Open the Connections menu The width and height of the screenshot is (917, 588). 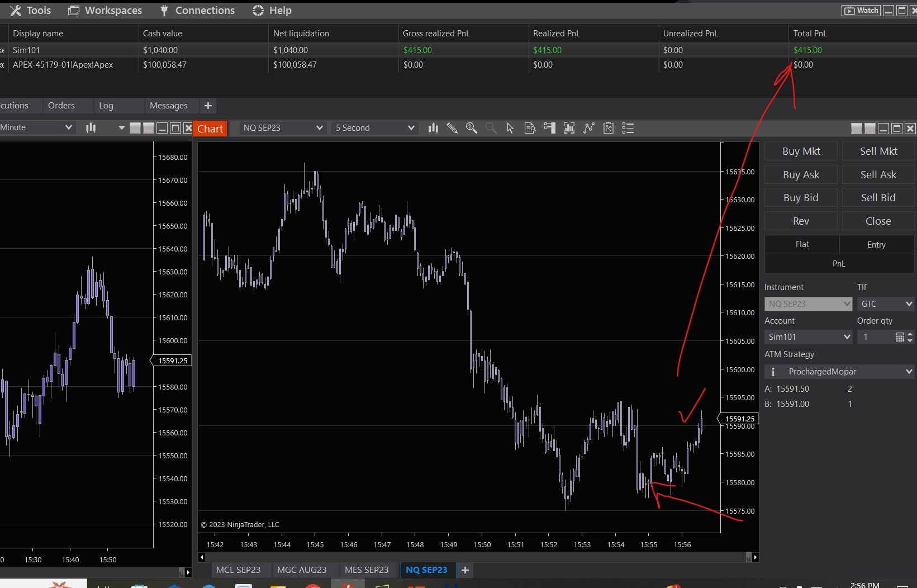197,11
